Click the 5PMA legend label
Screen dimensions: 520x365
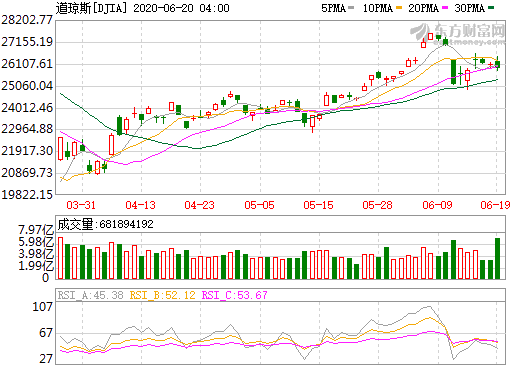coord(333,8)
